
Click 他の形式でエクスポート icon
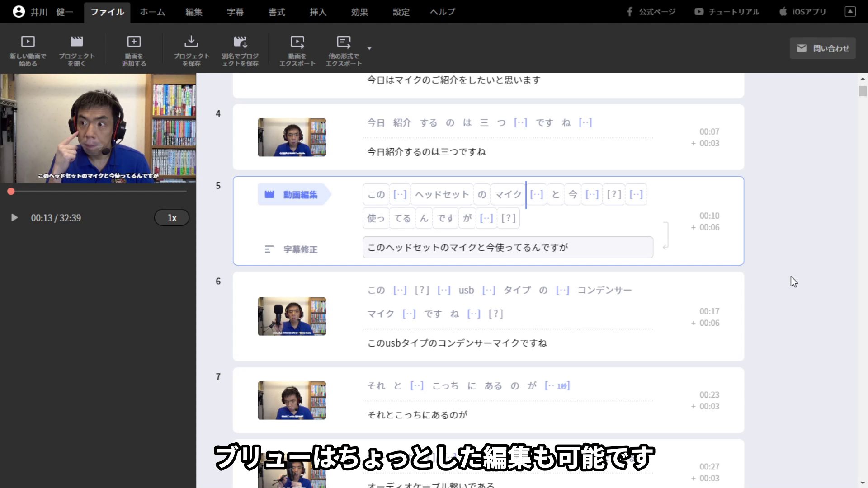tap(344, 50)
